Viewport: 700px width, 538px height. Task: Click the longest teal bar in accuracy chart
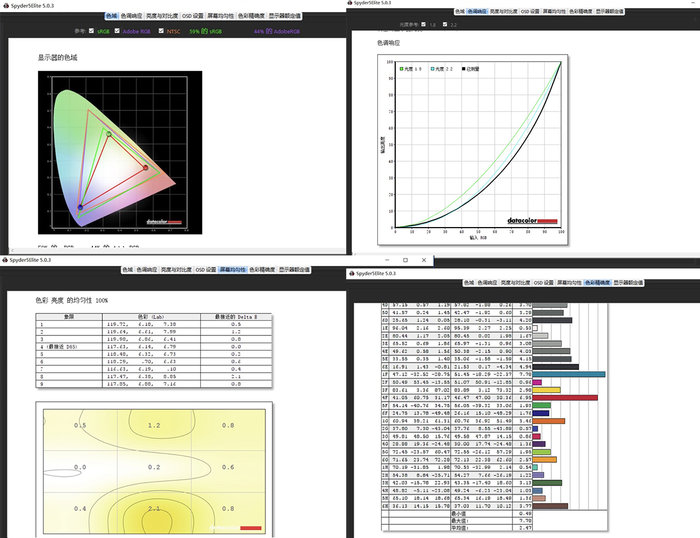pyautogui.click(x=569, y=374)
